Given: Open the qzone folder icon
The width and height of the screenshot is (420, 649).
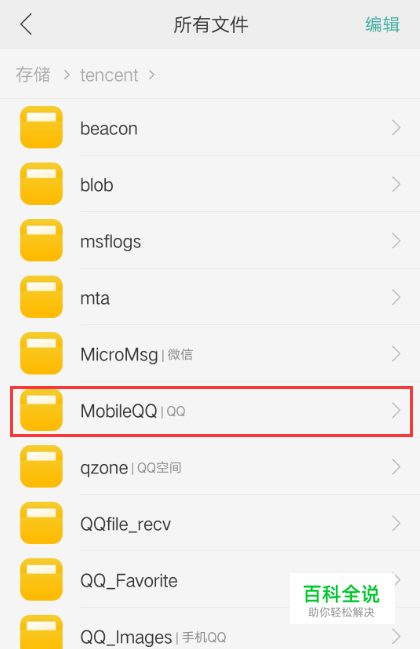Looking at the screenshot, I should click(x=41, y=466).
